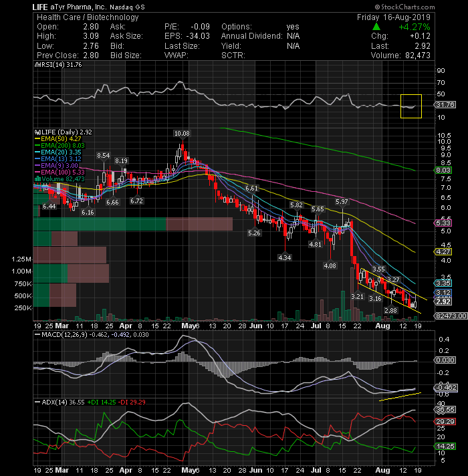Click the Nasdaq GS exchange label
468x476 pixels.
pyautogui.click(x=127, y=7)
